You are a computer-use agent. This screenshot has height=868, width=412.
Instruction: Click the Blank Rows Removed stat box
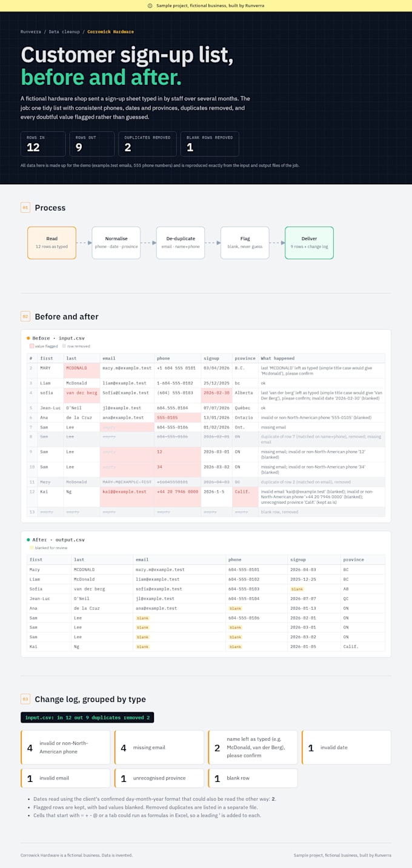210,144
